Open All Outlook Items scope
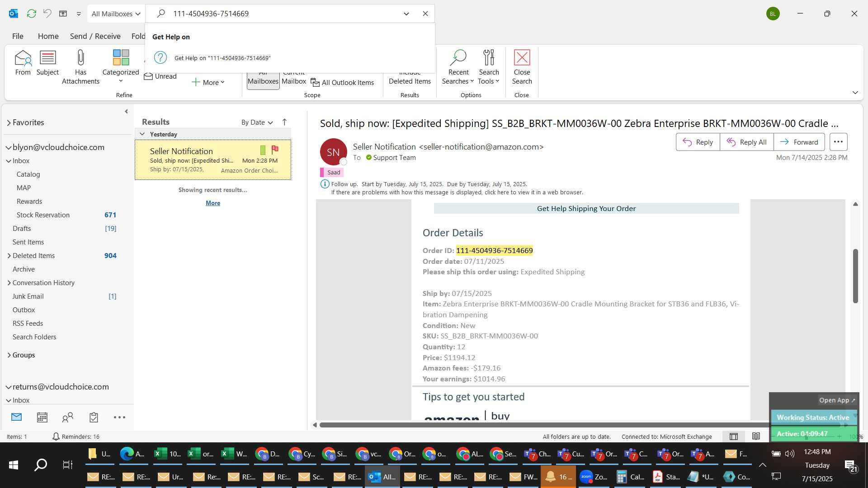Viewport: 868px width, 488px height. click(x=342, y=82)
